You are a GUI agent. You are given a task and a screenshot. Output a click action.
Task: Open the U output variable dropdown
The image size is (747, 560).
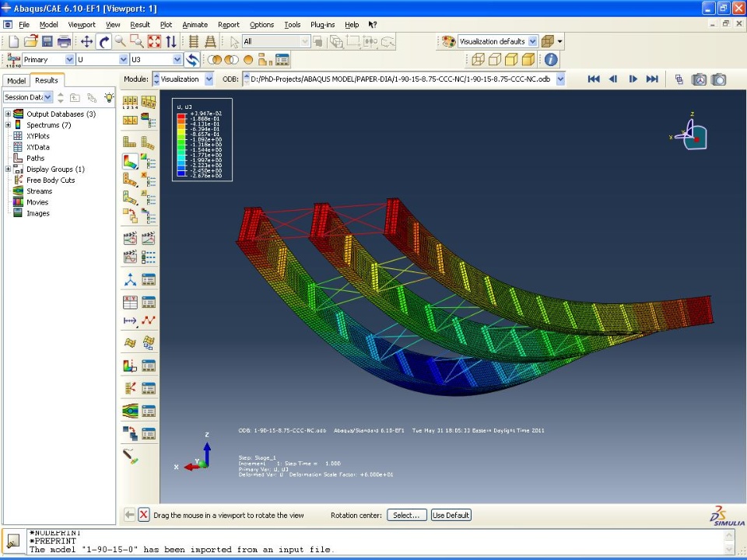coord(124,60)
